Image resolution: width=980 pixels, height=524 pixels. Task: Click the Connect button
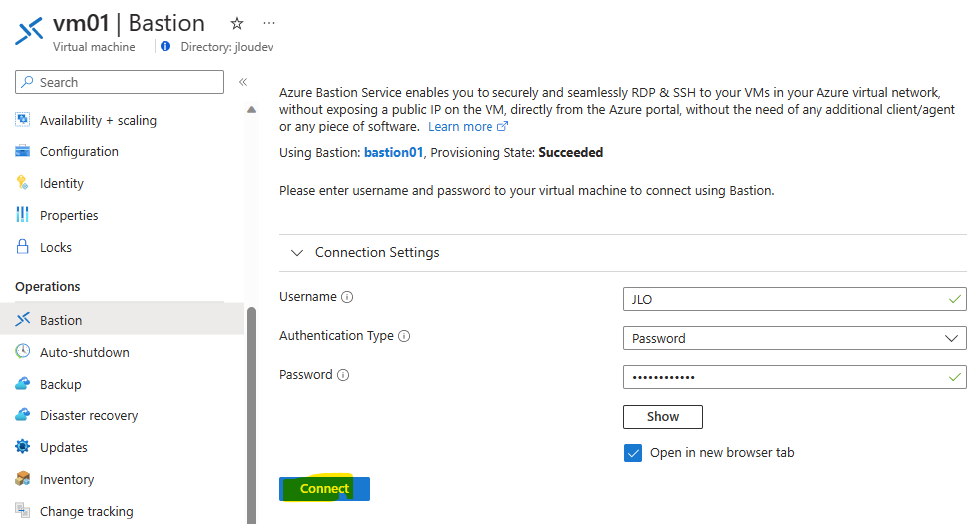click(x=324, y=489)
